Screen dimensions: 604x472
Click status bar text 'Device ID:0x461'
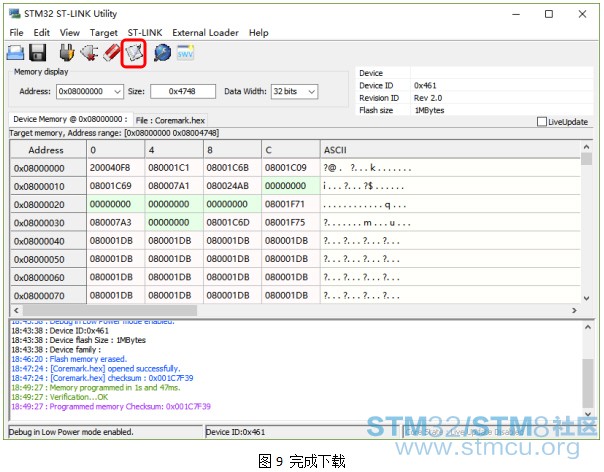[235, 432]
